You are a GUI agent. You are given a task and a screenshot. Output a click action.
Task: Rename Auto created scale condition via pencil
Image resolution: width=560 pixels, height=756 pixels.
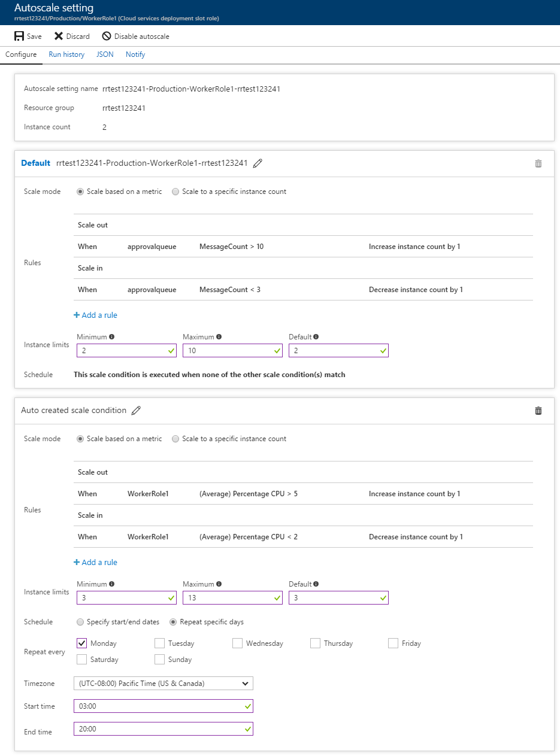pyautogui.click(x=136, y=411)
